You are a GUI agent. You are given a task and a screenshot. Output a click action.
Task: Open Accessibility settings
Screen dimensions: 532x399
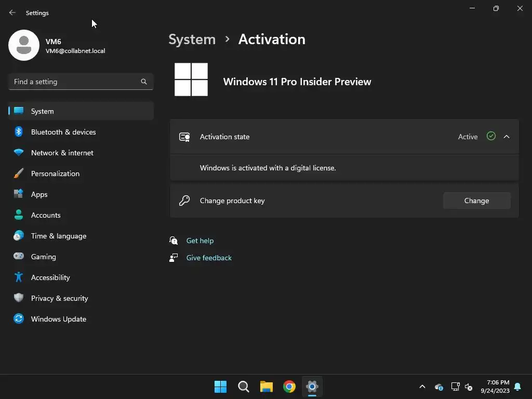(x=81, y=277)
